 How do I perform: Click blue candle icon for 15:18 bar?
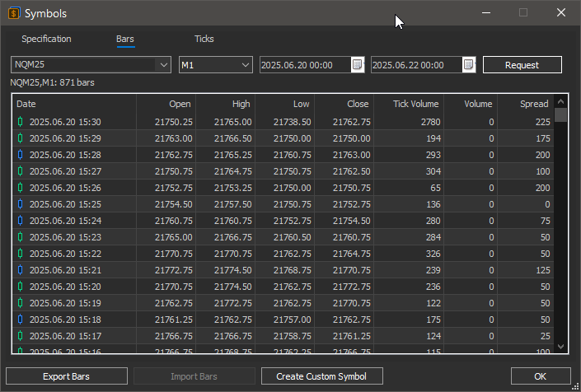point(21,319)
